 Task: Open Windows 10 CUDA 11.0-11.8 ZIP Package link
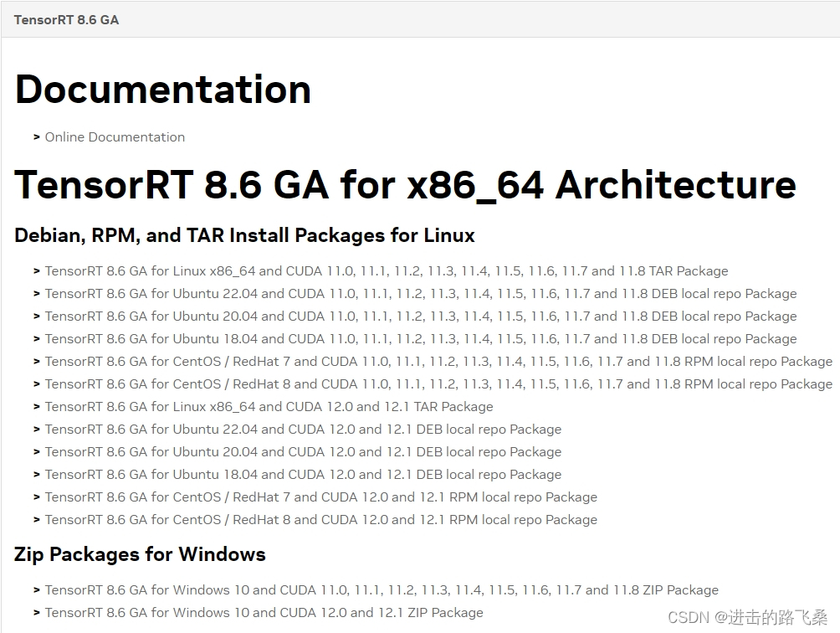pos(382,590)
